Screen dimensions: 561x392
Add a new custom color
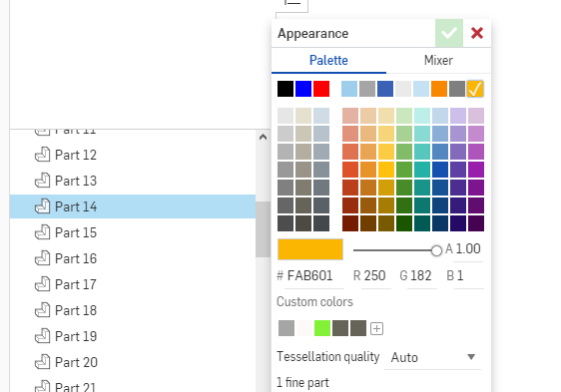376,328
